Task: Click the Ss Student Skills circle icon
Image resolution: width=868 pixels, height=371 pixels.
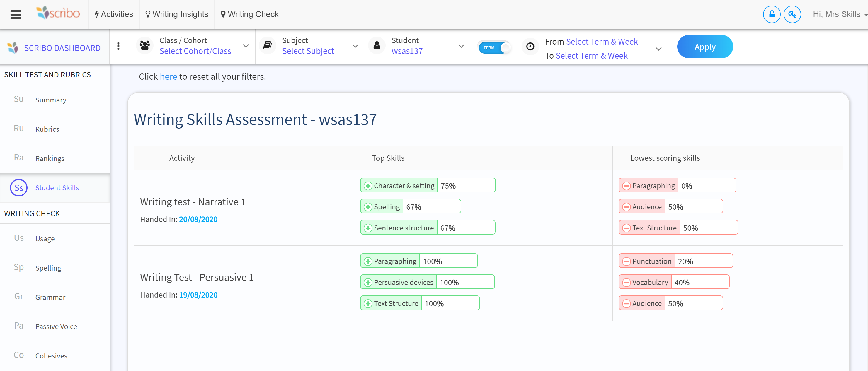Action: 19,187
